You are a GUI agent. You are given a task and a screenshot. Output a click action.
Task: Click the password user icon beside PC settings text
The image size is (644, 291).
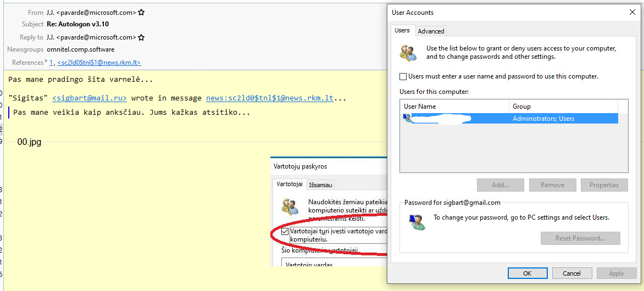tap(418, 222)
